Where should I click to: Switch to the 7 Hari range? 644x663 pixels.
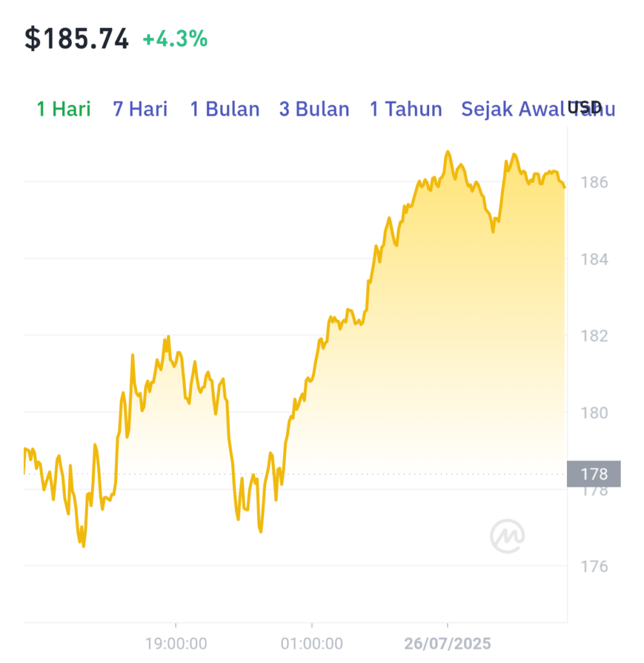(x=140, y=109)
